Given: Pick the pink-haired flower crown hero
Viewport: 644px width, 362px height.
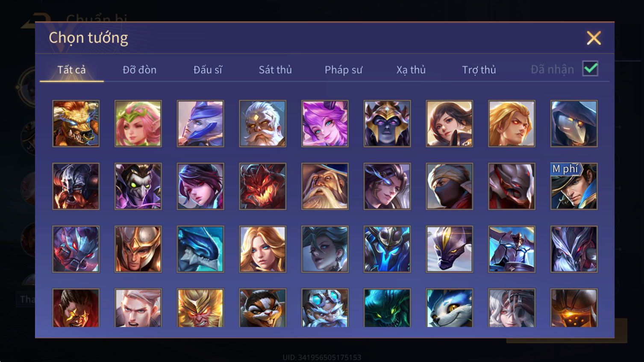Looking at the screenshot, I should coord(138,124).
